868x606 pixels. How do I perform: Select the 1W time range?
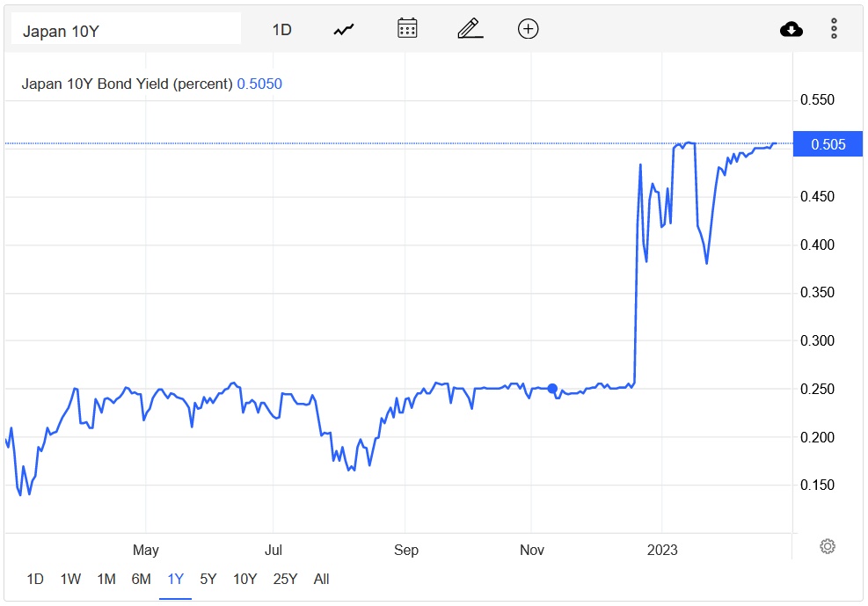[70, 579]
